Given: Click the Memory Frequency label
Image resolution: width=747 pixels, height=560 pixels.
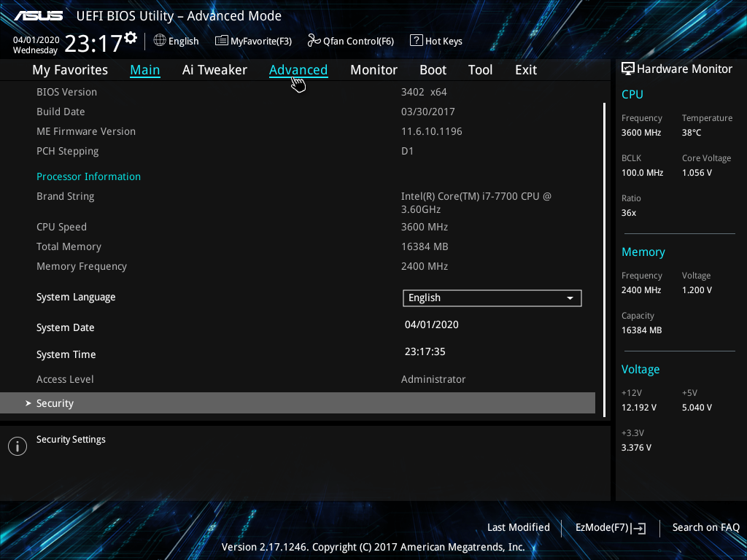Looking at the screenshot, I should click(82, 267).
